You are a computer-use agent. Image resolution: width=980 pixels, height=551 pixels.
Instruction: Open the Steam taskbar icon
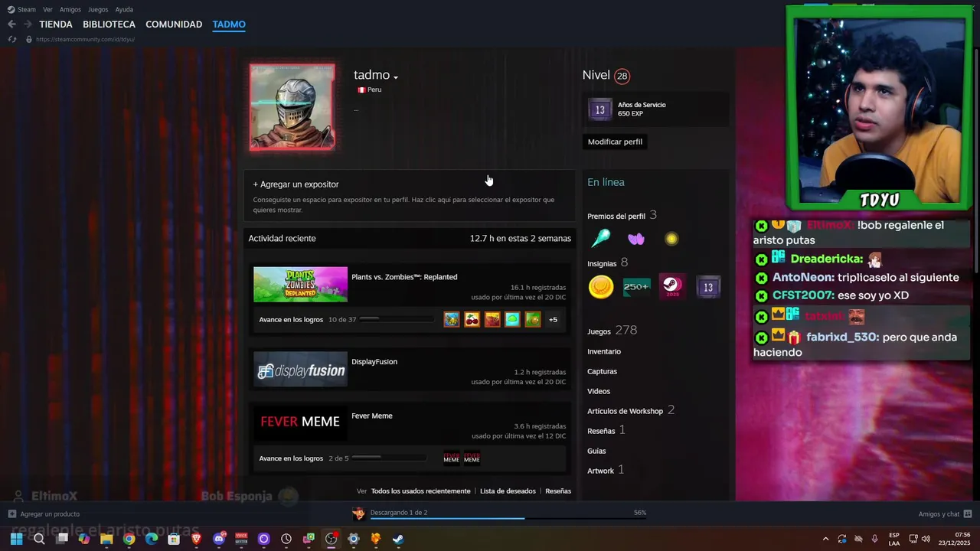click(x=398, y=539)
